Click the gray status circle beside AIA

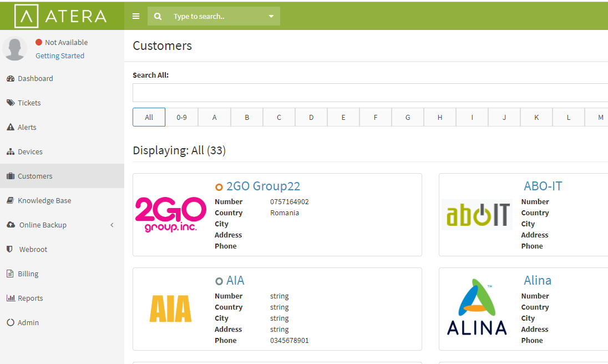(219, 281)
